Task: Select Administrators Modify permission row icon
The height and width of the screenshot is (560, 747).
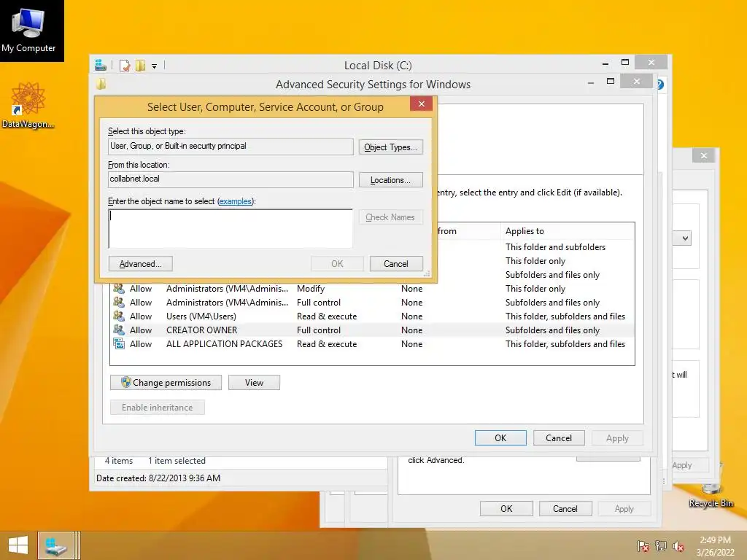Action: (119, 289)
